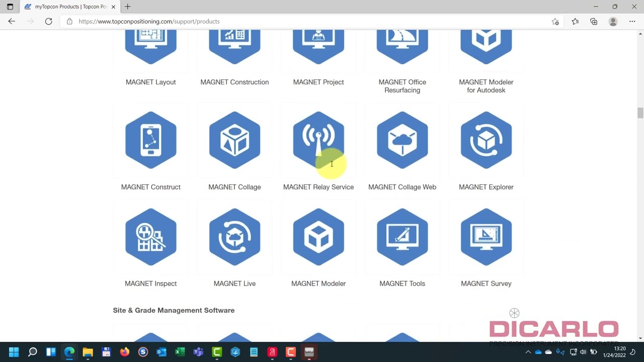Click the page vertical scrollbar thumb
Viewport: 644px width, 362px height.
pos(640,113)
